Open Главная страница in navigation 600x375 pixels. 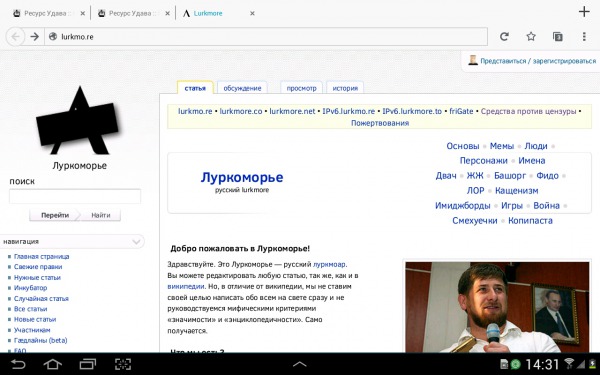coord(41,256)
